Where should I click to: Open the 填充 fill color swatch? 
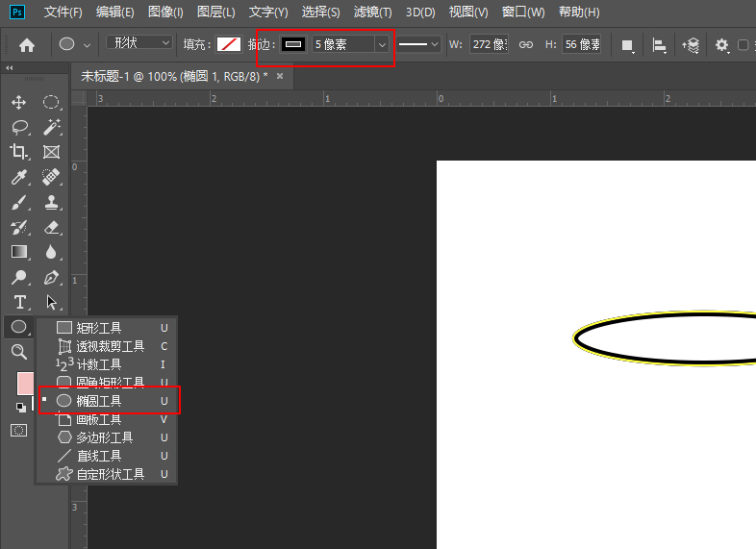coord(228,44)
